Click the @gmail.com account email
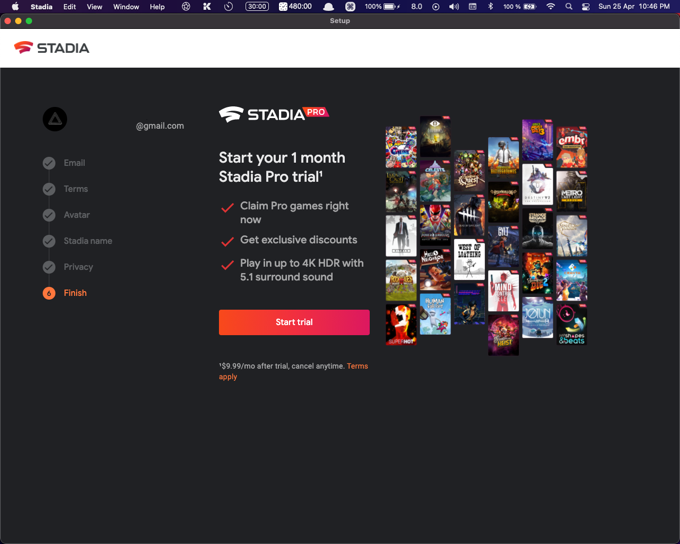The width and height of the screenshot is (680, 544). (x=160, y=126)
